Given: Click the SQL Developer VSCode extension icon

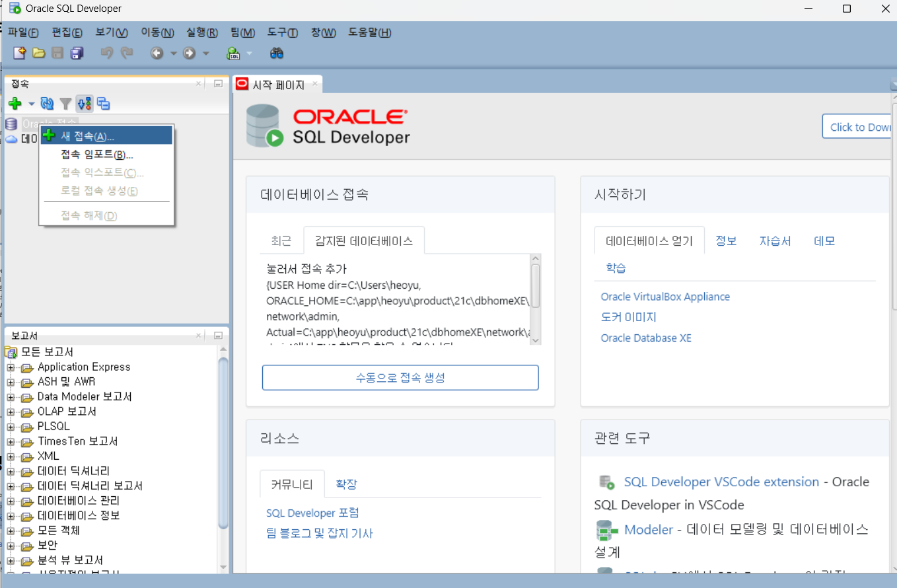Looking at the screenshot, I should coord(606,482).
